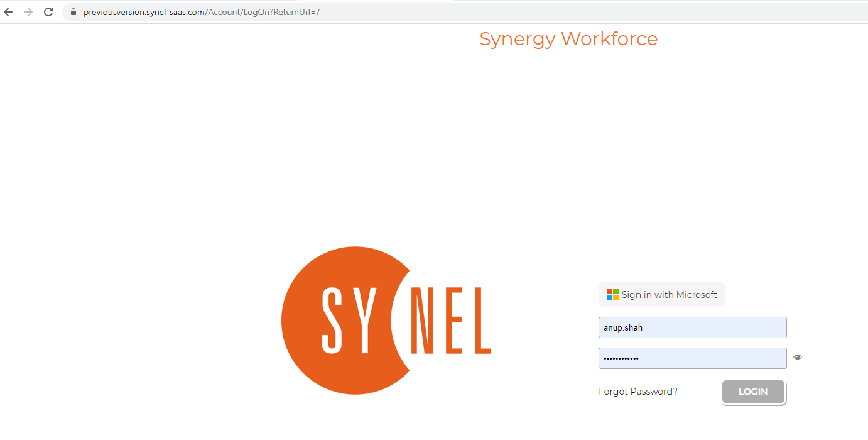Image resolution: width=868 pixels, height=440 pixels.
Task: Click the browser forward arrow
Action: click(28, 12)
